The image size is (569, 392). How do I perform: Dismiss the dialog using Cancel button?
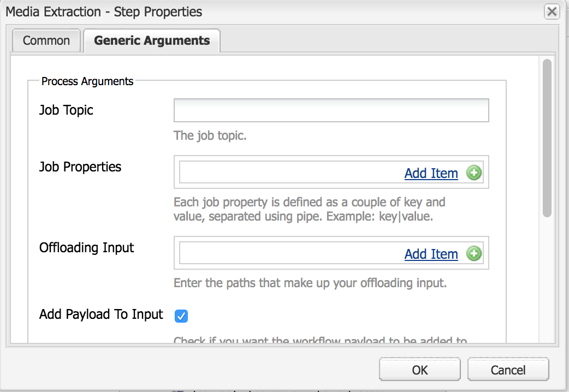508,370
